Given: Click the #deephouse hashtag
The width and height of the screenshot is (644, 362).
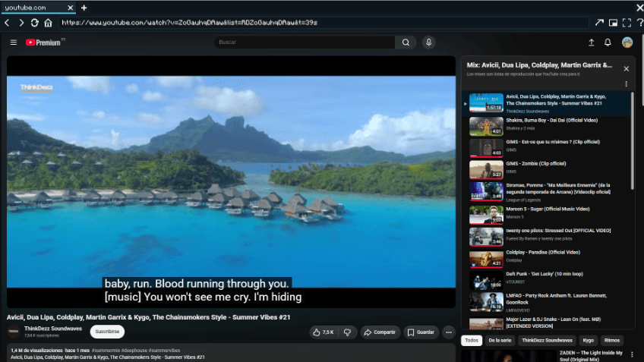Looking at the screenshot, I should (134, 351).
